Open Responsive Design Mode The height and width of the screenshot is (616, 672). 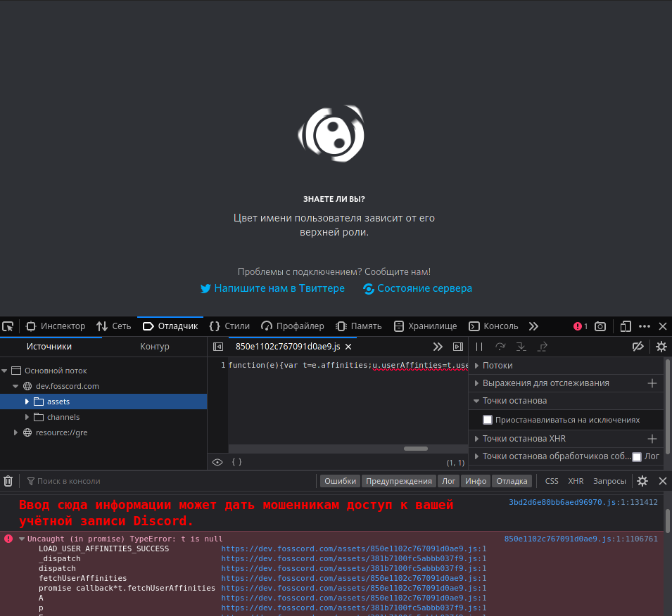tap(626, 326)
